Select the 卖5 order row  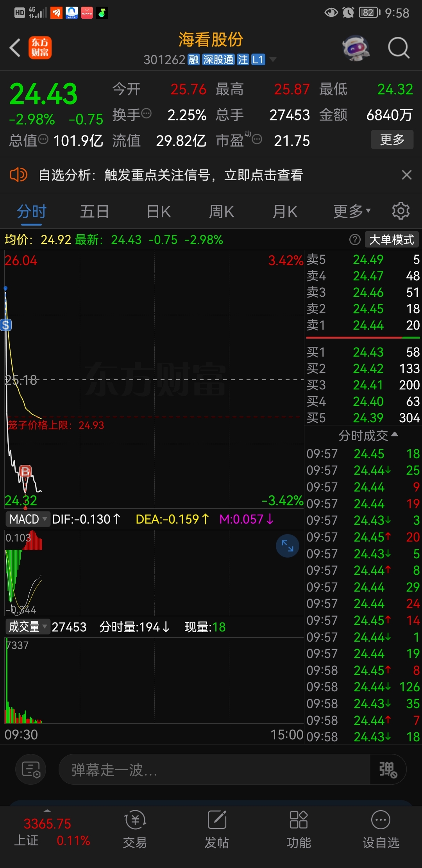coord(363,259)
